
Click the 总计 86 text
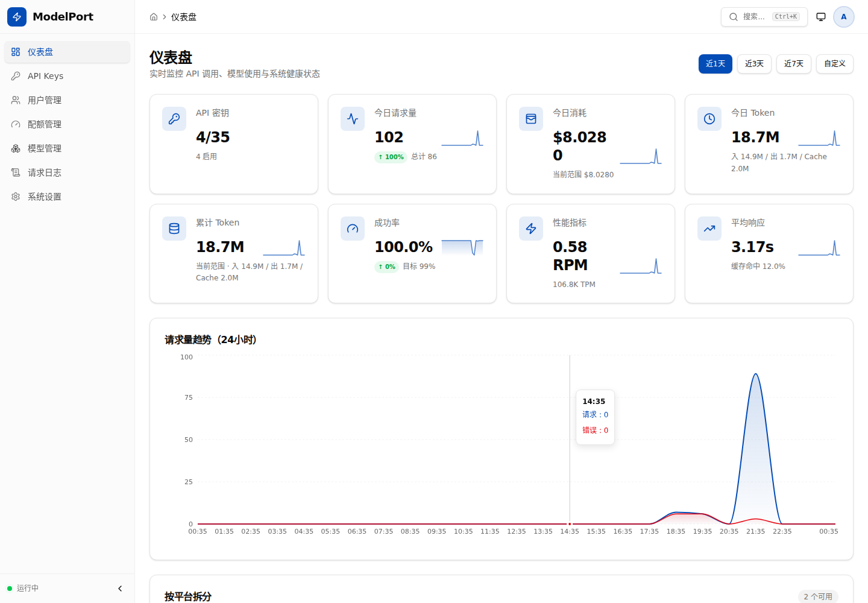point(424,157)
